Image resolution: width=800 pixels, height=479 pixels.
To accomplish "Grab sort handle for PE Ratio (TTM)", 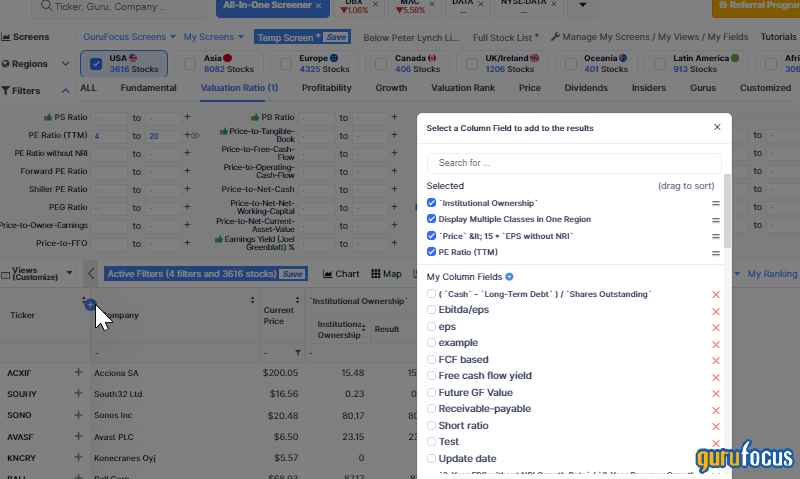I will tap(716, 253).
